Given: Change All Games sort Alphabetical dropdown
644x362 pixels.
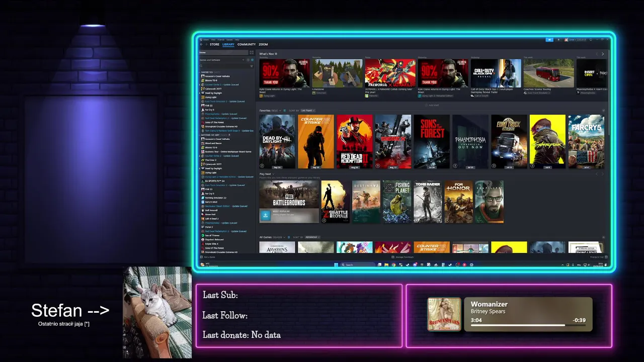Looking at the screenshot, I should pyautogui.click(x=312, y=237).
